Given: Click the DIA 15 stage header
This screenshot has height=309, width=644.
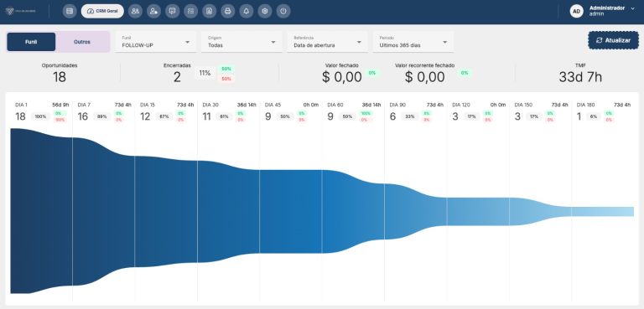Looking at the screenshot, I should point(148,105).
